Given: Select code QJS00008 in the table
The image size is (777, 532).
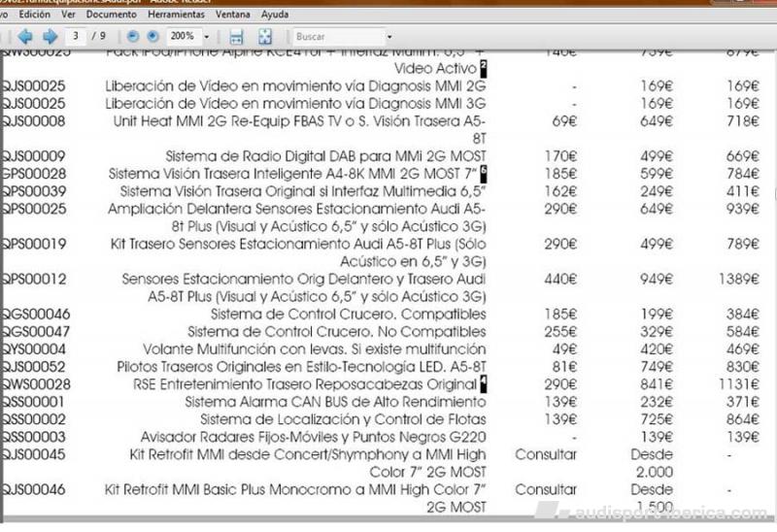Looking at the screenshot, I should 34,121.
